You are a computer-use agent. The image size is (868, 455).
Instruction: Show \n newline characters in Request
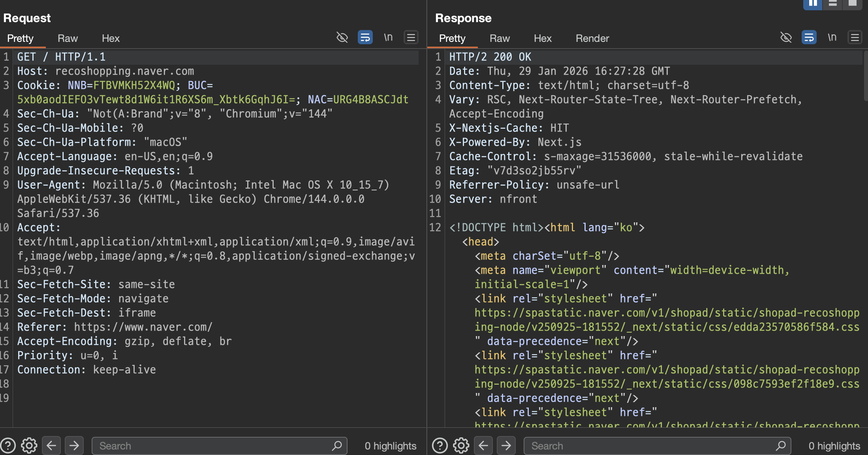click(388, 38)
